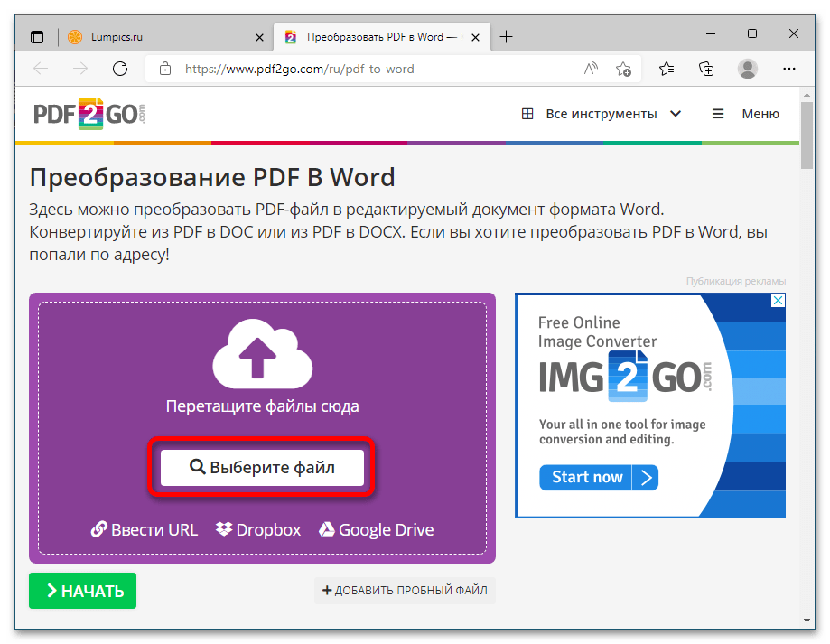Click the 'Выберите файл' button
This screenshot has width=830, height=644.
click(262, 468)
